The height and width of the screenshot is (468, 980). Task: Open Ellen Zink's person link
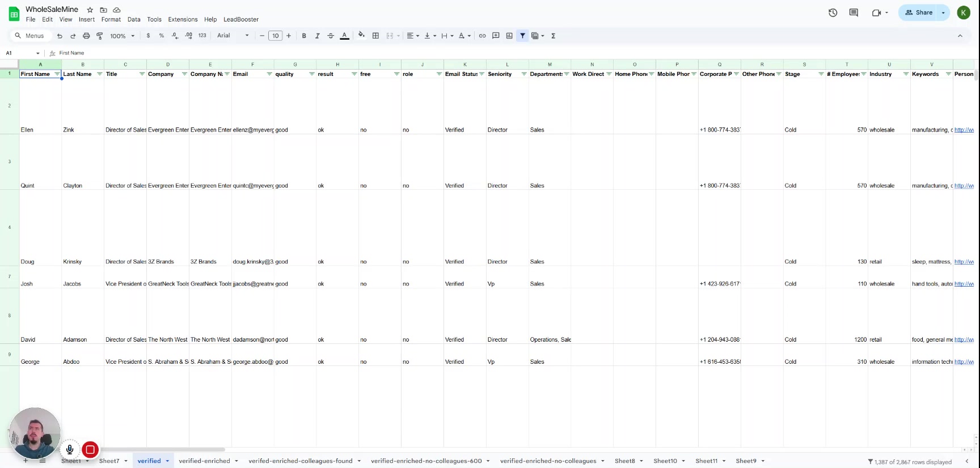coord(964,130)
